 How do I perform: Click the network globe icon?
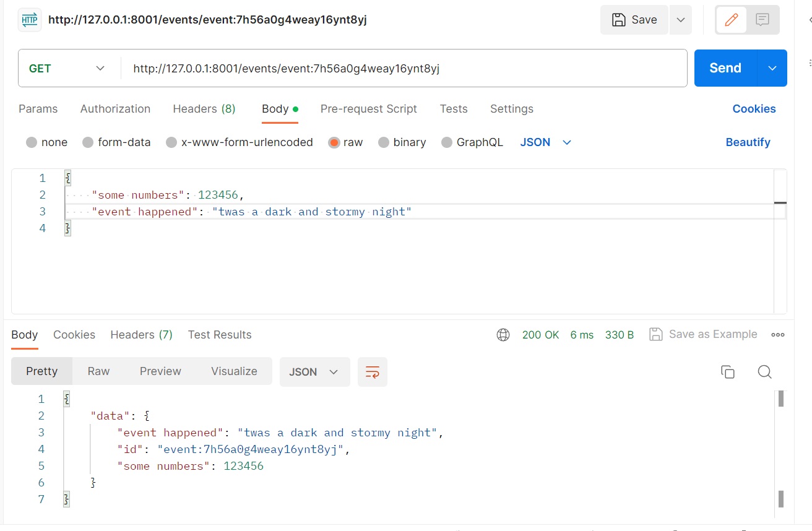click(x=503, y=335)
